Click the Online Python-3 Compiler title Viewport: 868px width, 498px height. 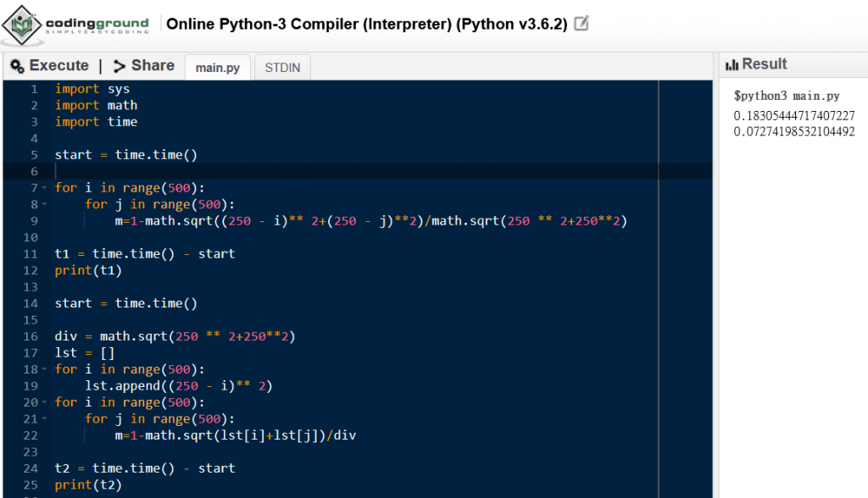pyautogui.click(x=366, y=24)
